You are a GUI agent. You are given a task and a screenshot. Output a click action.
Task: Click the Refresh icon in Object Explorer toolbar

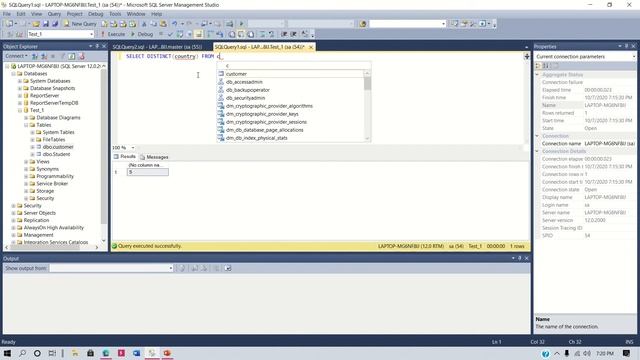tap(71, 56)
